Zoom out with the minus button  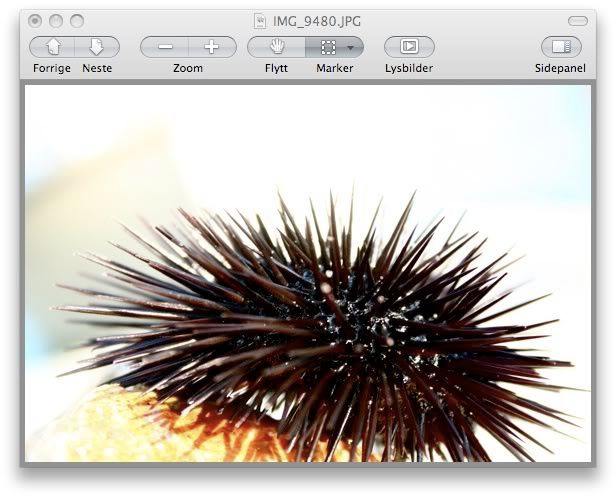[x=165, y=47]
